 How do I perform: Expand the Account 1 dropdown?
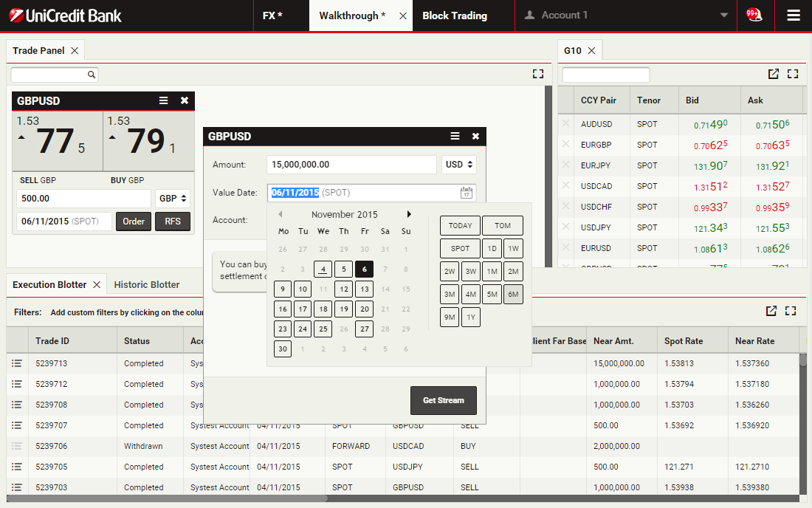723,16
